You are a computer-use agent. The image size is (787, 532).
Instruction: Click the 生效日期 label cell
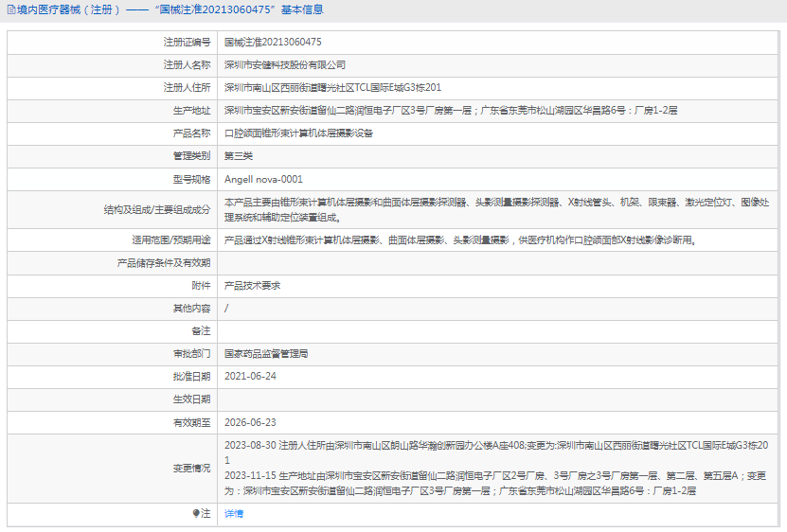112,399
